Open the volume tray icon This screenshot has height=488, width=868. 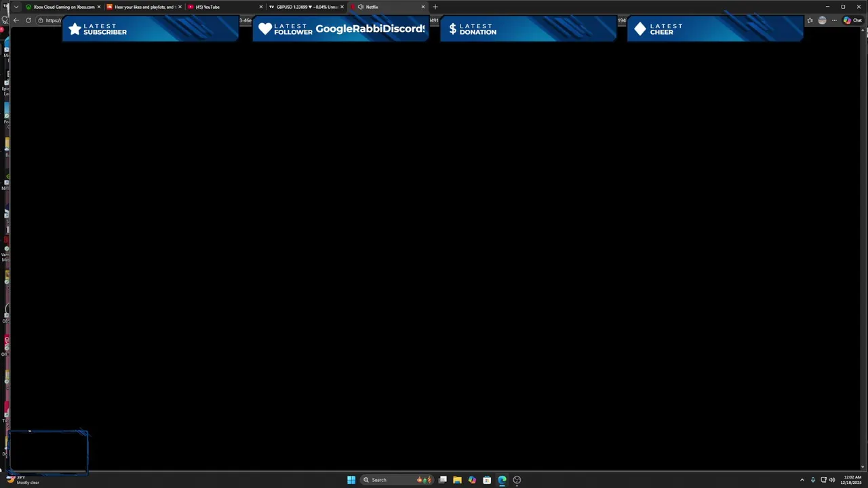tap(832, 480)
